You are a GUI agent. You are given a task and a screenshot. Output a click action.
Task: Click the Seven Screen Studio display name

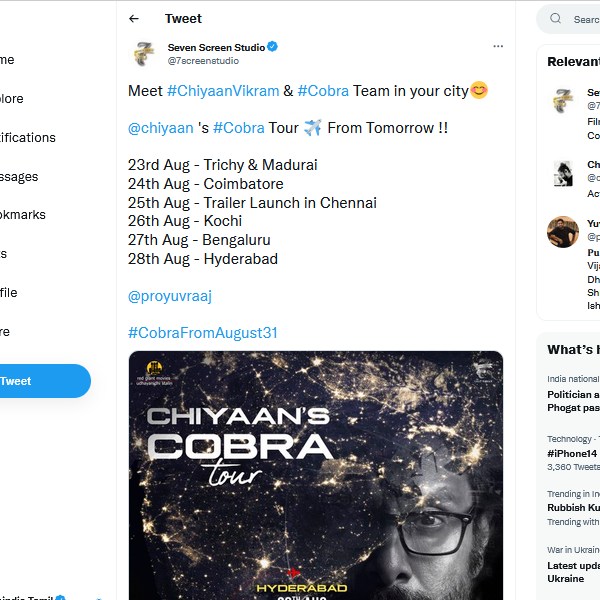[215, 47]
